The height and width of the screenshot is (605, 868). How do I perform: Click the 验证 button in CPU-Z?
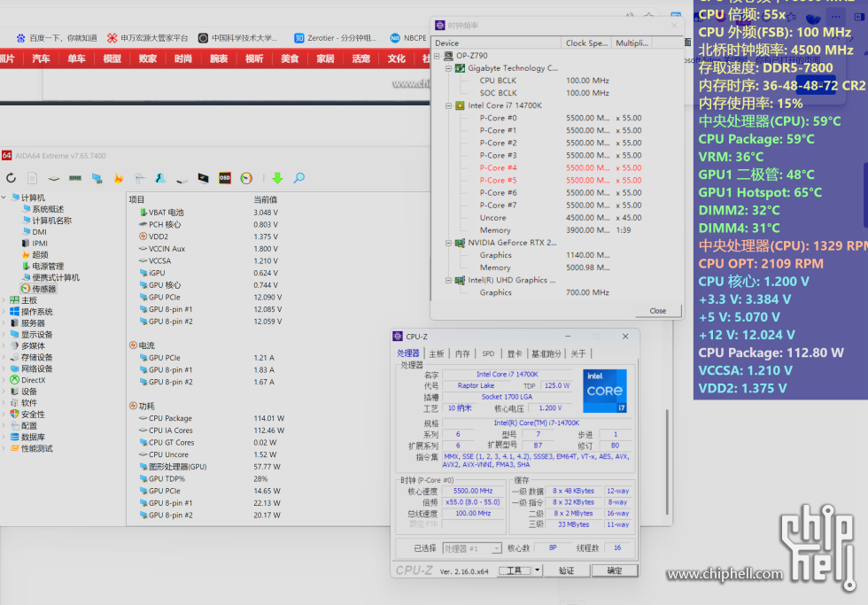click(x=566, y=570)
